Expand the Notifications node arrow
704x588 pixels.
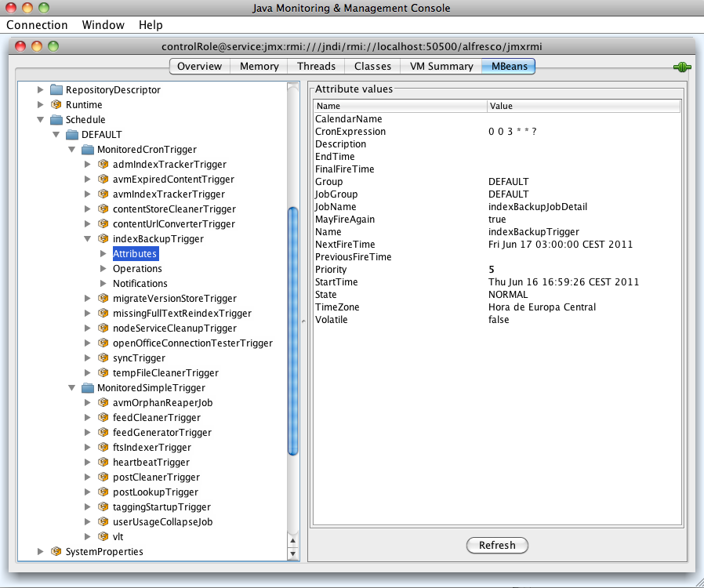[x=103, y=283]
